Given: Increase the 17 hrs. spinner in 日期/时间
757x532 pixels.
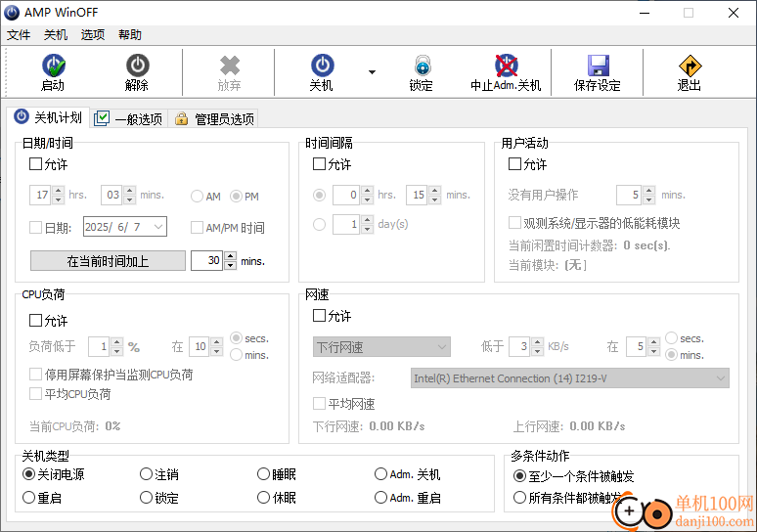Looking at the screenshot, I should (x=58, y=191).
